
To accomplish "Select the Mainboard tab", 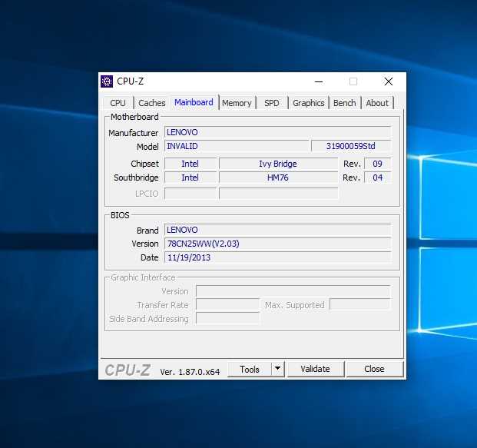I will pyautogui.click(x=194, y=102).
